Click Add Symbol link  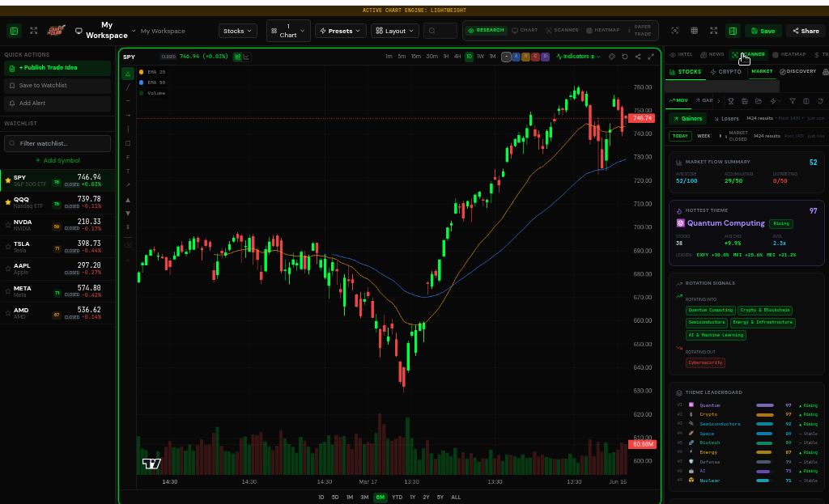coord(57,161)
